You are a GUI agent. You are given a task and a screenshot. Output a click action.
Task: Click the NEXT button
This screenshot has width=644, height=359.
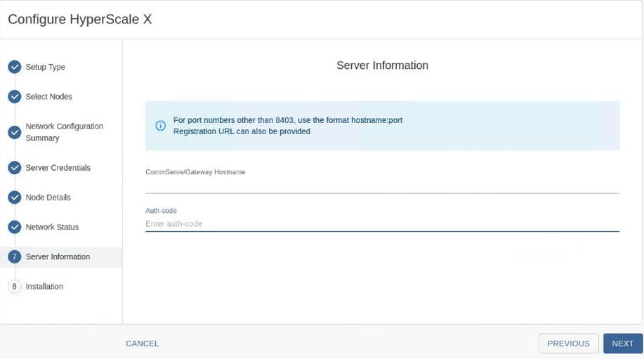(x=623, y=344)
